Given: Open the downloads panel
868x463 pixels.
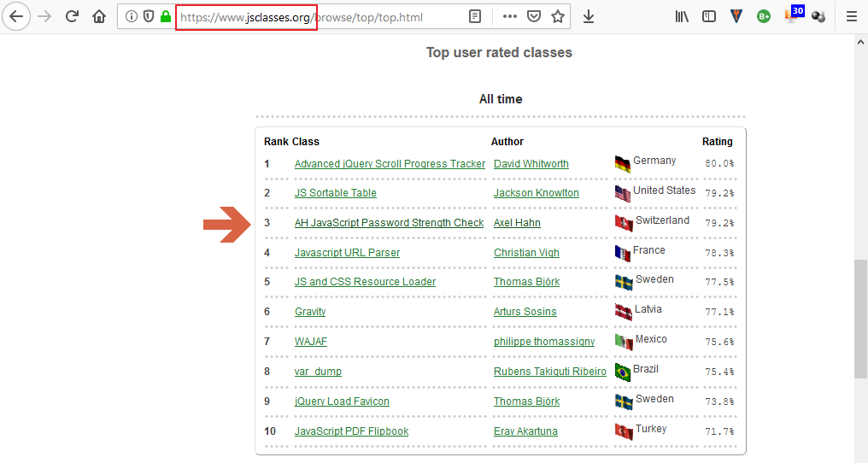Looking at the screenshot, I should (x=589, y=17).
